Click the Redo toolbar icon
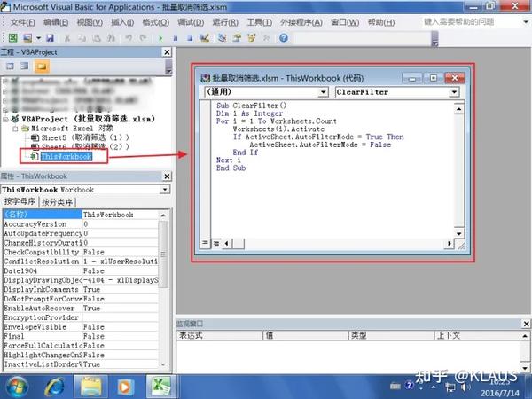Viewport: 532px width, 399px height. coord(143,37)
